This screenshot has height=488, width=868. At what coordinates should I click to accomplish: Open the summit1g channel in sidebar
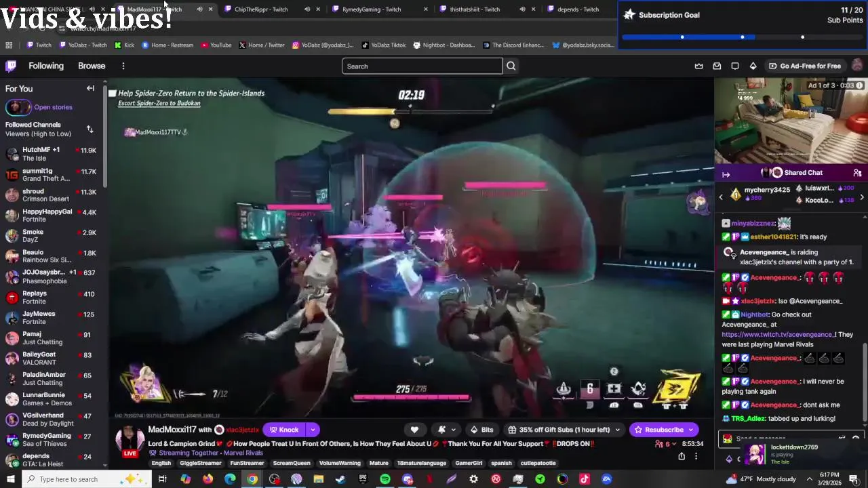52,175
